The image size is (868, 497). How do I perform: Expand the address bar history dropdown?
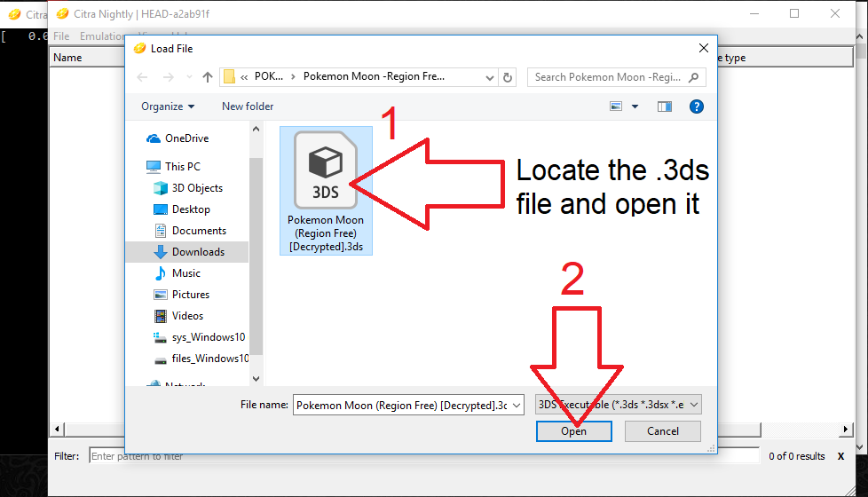click(489, 77)
